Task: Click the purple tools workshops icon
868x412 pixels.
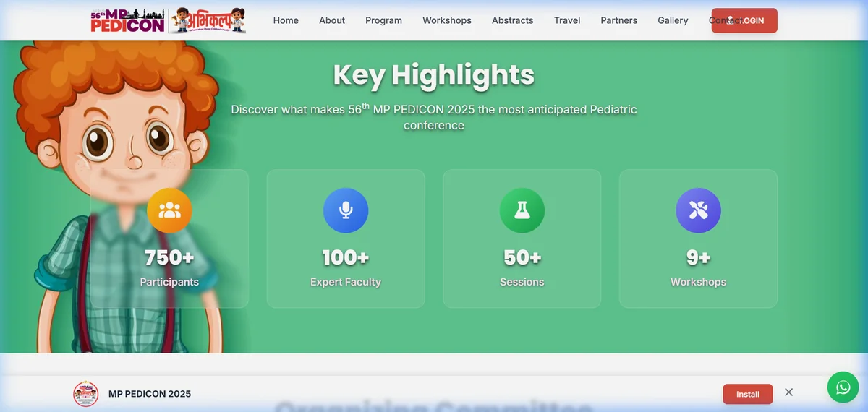Action: pos(698,210)
